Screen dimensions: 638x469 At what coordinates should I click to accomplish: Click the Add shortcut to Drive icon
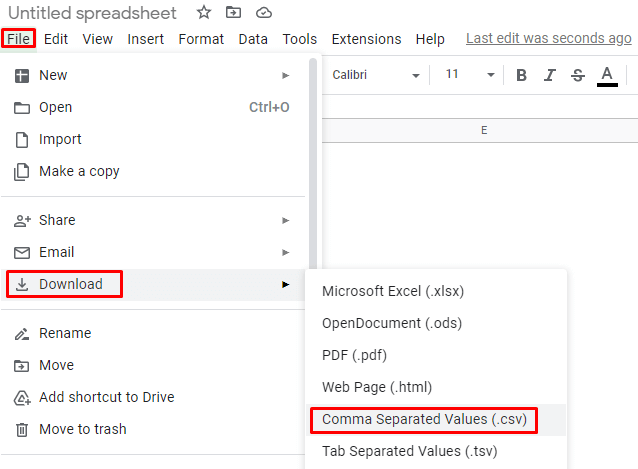[x=22, y=397]
